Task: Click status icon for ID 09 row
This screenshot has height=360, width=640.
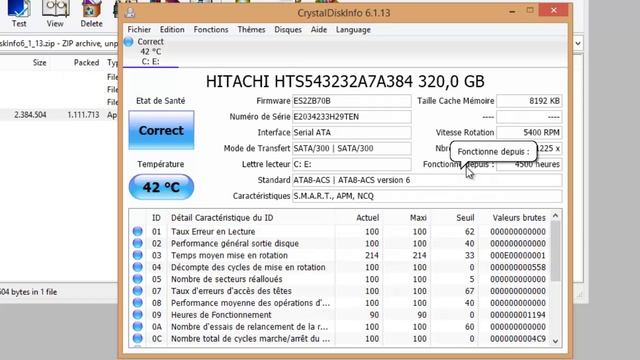Action: (138, 315)
